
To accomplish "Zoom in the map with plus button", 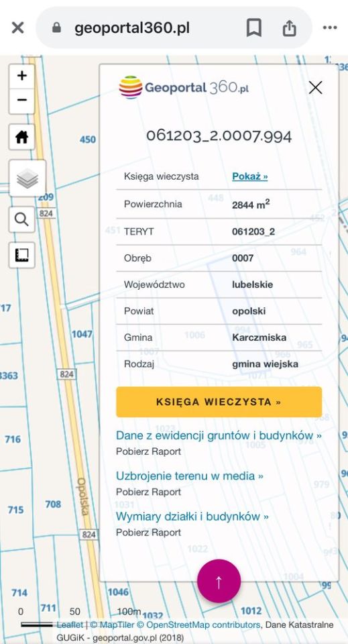I will coord(21,76).
